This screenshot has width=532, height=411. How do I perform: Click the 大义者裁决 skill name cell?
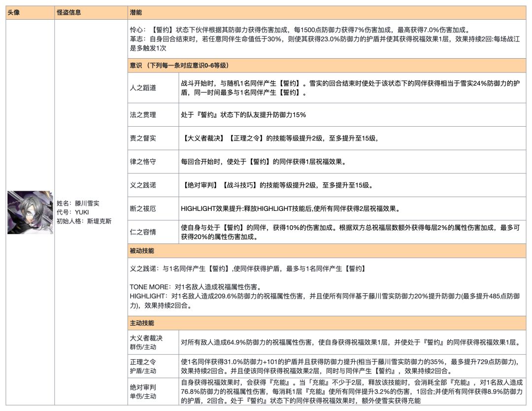pos(153,342)
